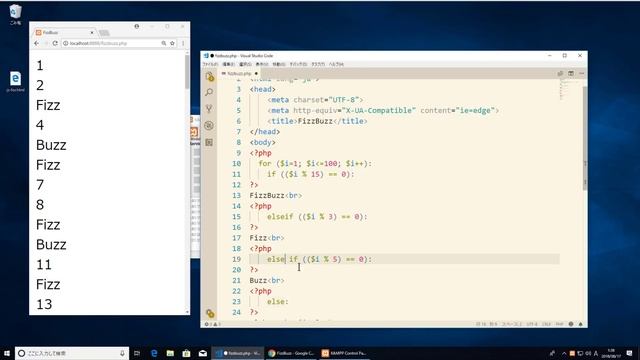The image size is (640, 360).
Task: Click the Windows taskbar search box
Action: [x=72, y=353]
